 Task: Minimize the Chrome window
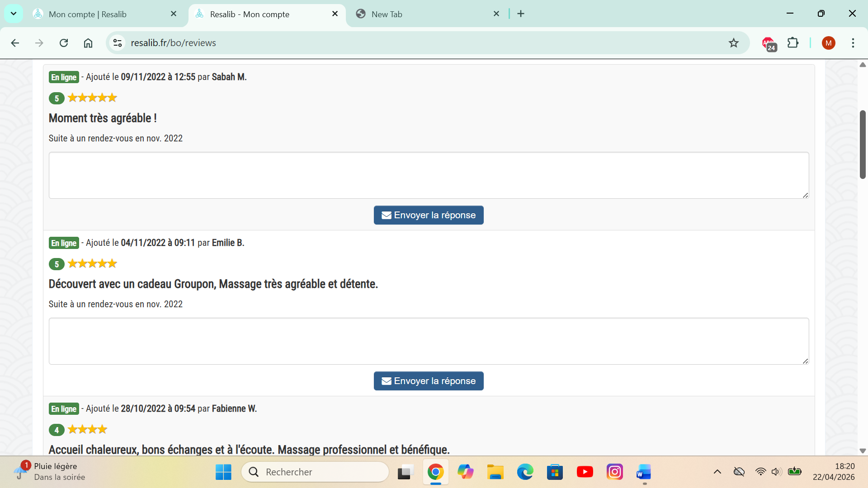click(x=790, y=14)
